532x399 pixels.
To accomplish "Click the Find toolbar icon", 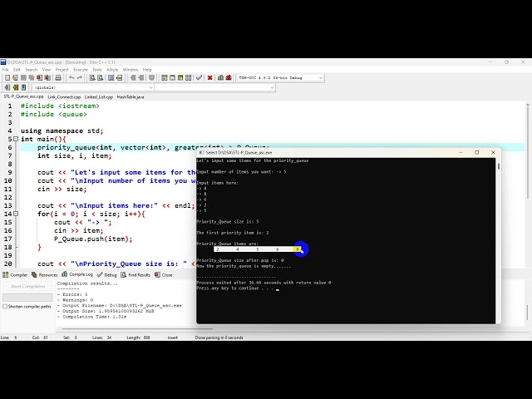I will [92, 77].
